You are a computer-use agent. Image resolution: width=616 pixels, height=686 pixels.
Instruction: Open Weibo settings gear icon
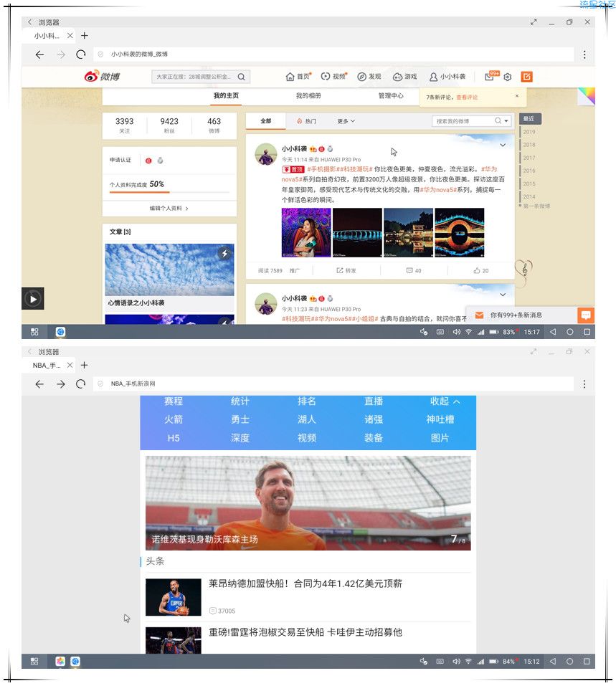click(x=508, y=77)
